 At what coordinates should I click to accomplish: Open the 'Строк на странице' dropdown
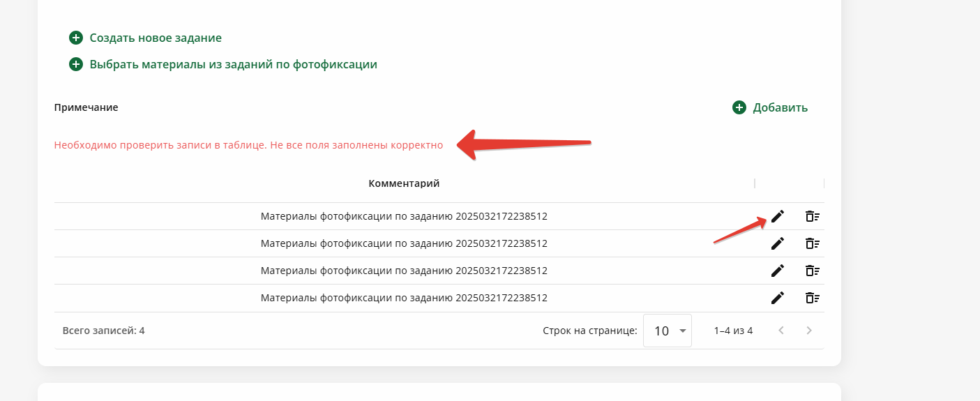(x=668, y=331)
